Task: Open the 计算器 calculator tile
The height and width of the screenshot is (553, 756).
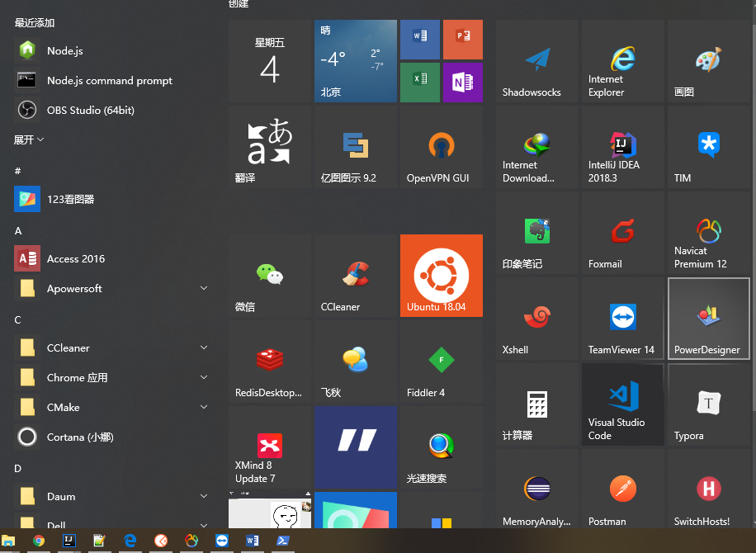Action: click(x=537, y=404)
